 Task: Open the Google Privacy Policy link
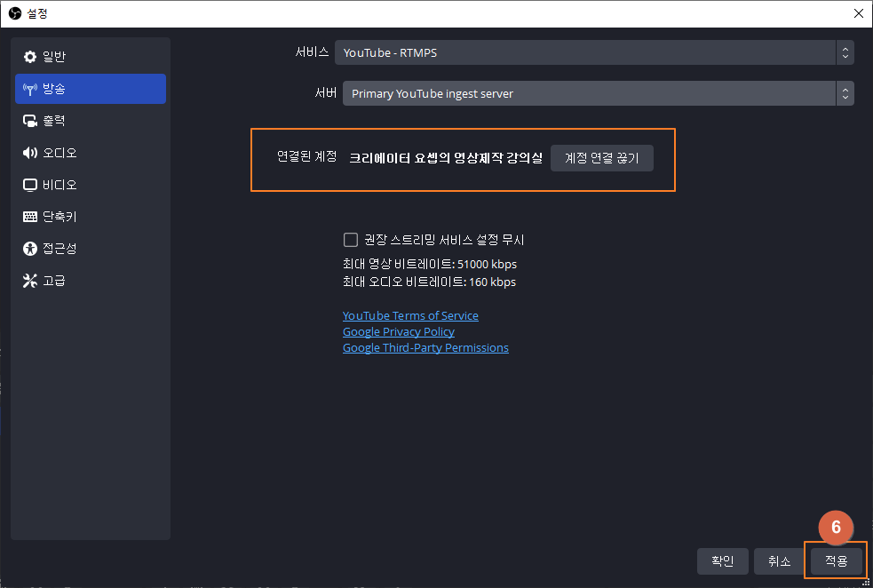(x=399, y=332)
